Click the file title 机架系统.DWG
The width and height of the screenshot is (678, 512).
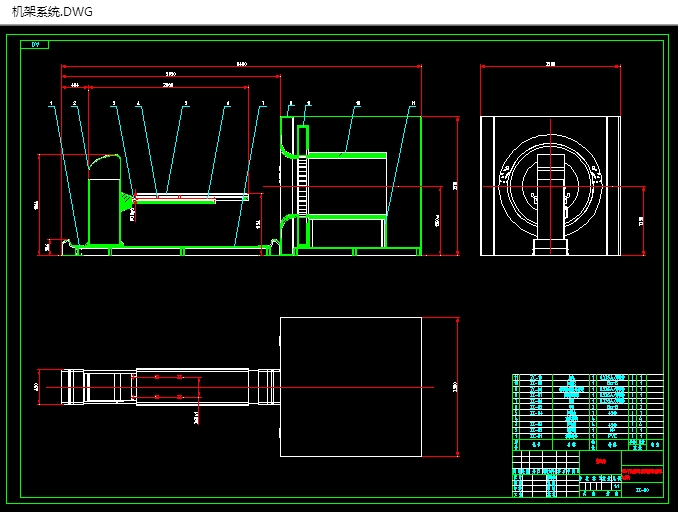52,11
